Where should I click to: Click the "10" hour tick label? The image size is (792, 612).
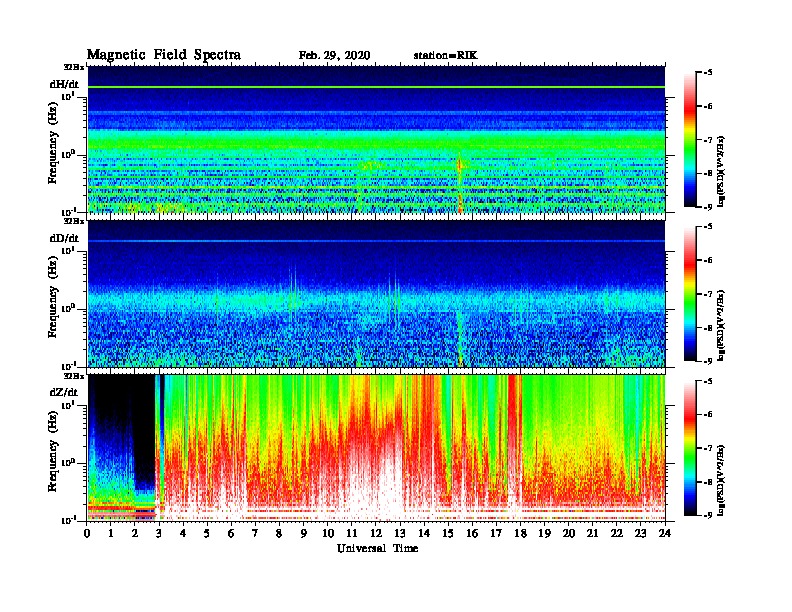coord(328,533)
